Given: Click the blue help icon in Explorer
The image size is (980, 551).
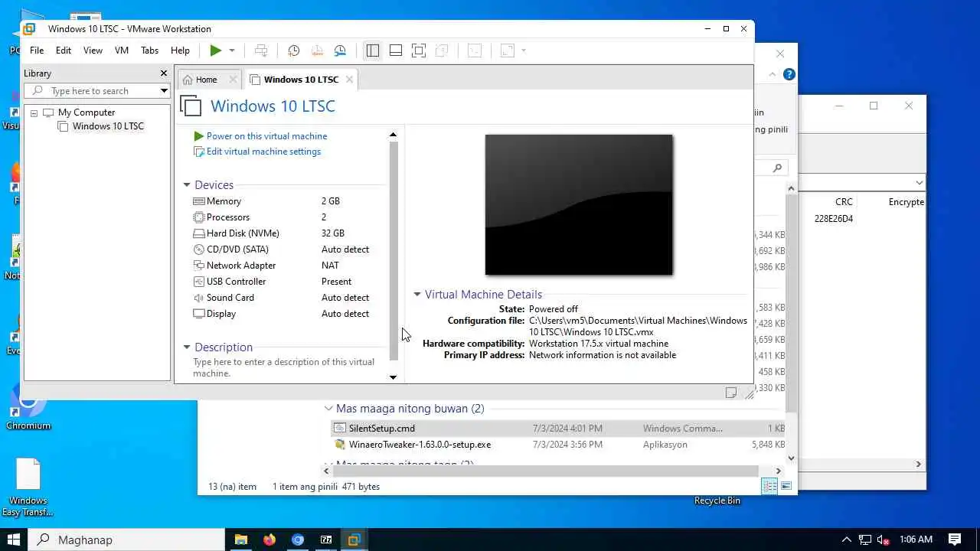Looking at the screenshot, I should click(x=789, y=74).
